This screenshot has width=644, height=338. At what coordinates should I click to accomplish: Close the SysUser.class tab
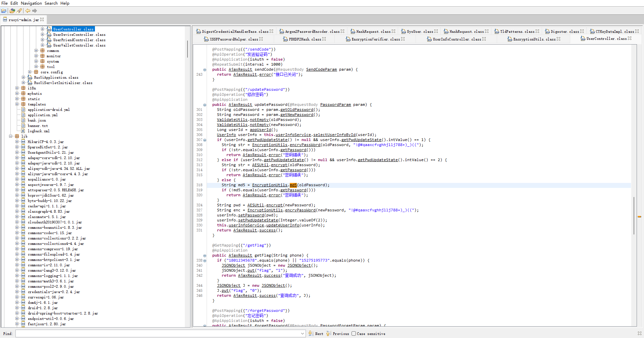point(436,31)
